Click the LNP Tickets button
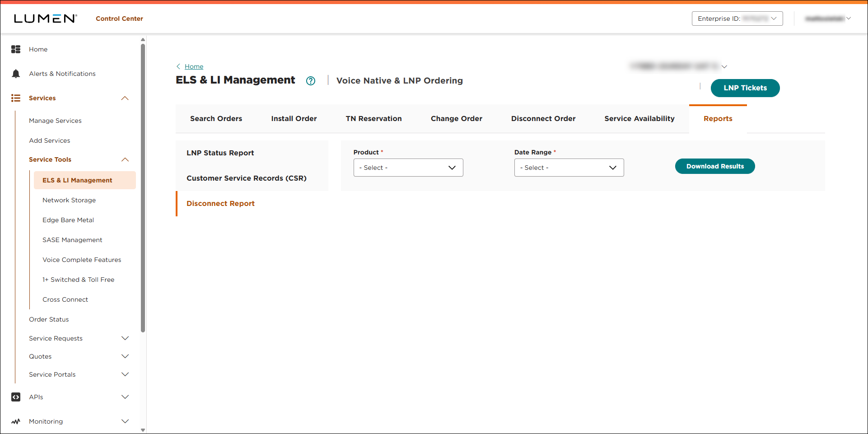This screenshot has width=868, height=434. click(745, 88)
